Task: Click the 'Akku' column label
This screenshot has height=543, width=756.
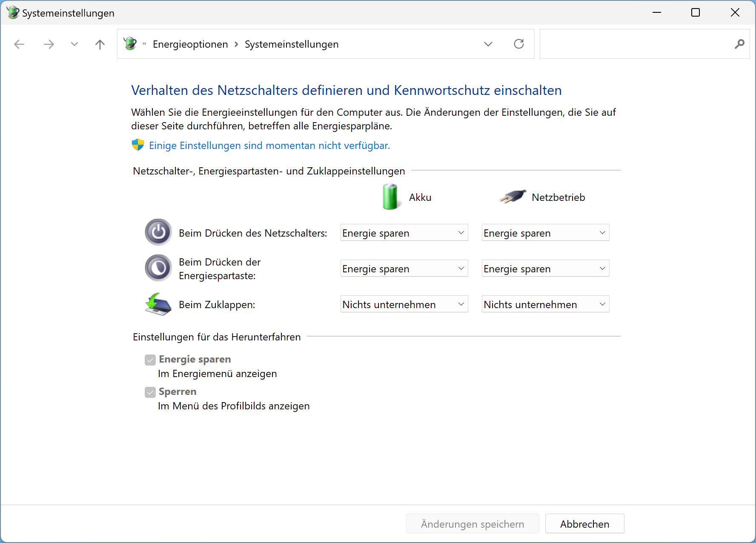Action: [420, 197]
